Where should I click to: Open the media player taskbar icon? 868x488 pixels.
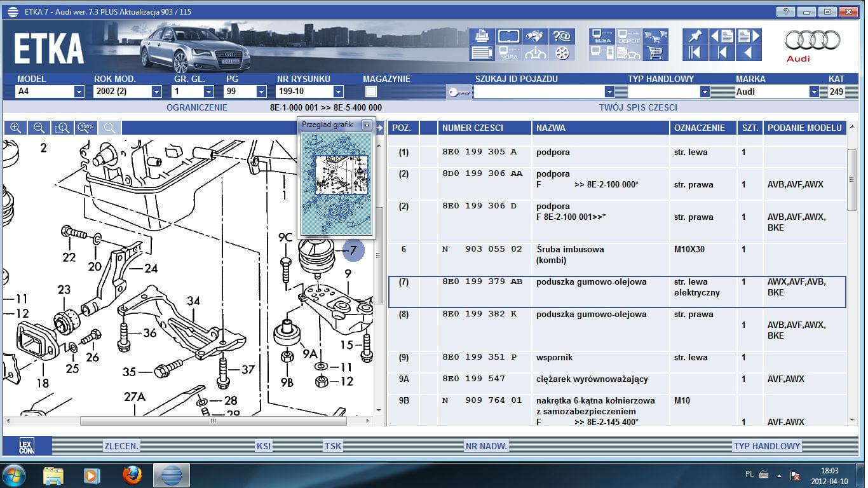click(x=92, y=475)
